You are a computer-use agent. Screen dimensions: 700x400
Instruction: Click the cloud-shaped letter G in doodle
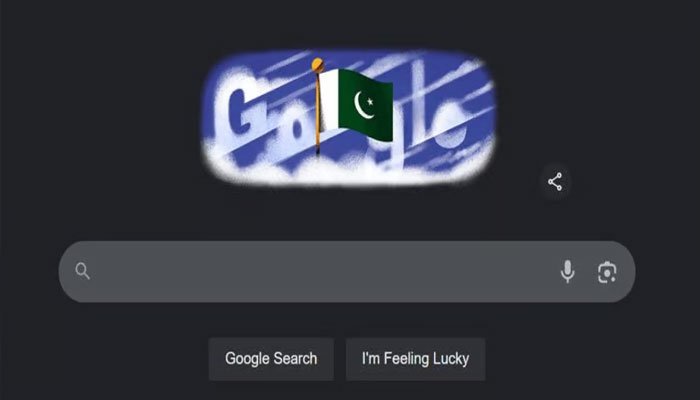click(x=244, y=112)
